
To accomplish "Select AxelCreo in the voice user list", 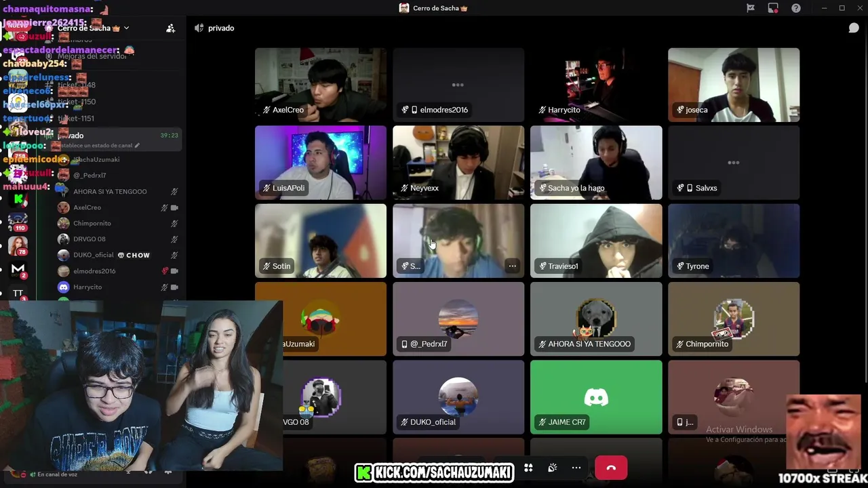I will pyautogui.click(x=87, y=207).
